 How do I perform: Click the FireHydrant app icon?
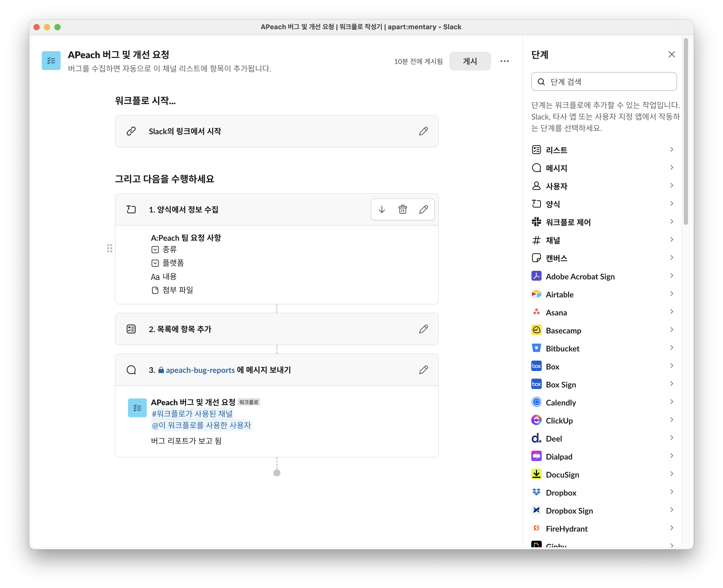(536, 528)
